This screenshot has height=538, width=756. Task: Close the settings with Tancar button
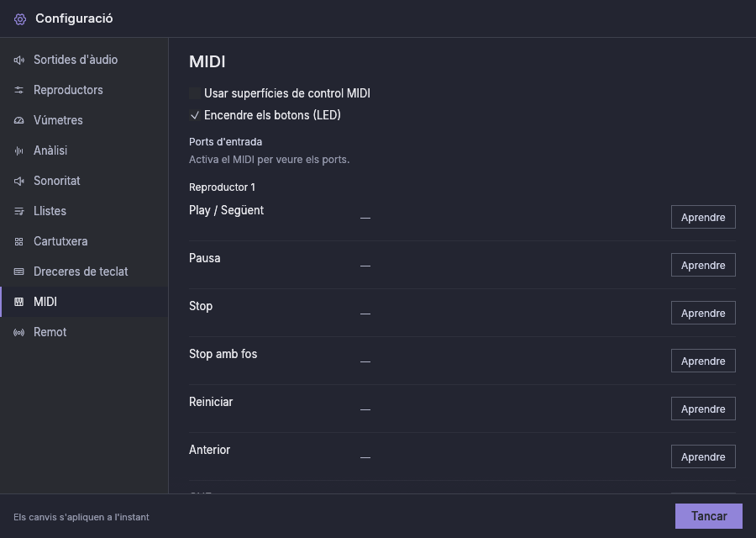(709, 516)
